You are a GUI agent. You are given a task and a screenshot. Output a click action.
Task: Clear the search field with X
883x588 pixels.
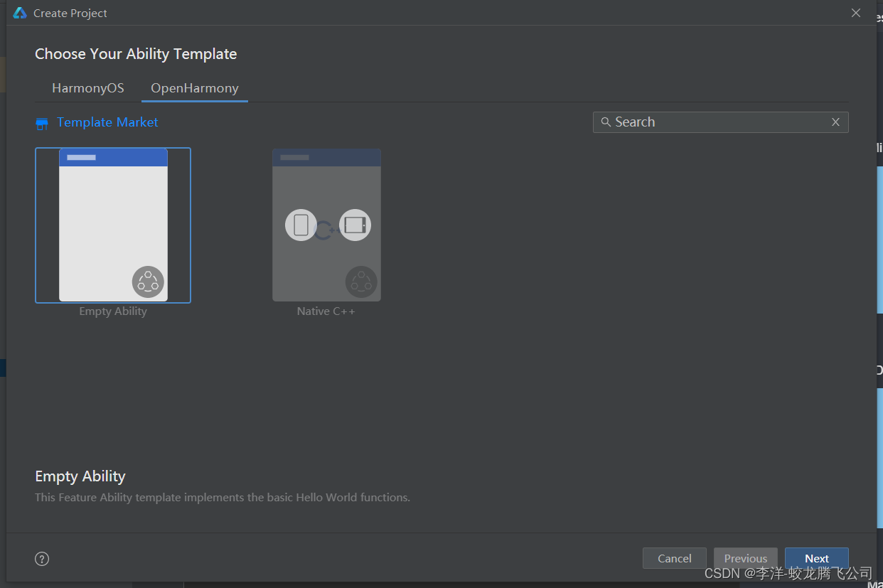click(x=835, y=122)
